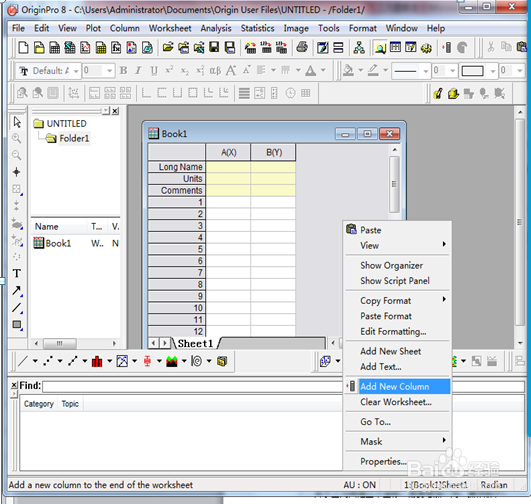Viewport: 531px width, 504px height.
Task: Open the font name dropdown
Action: tap(76, 71)
